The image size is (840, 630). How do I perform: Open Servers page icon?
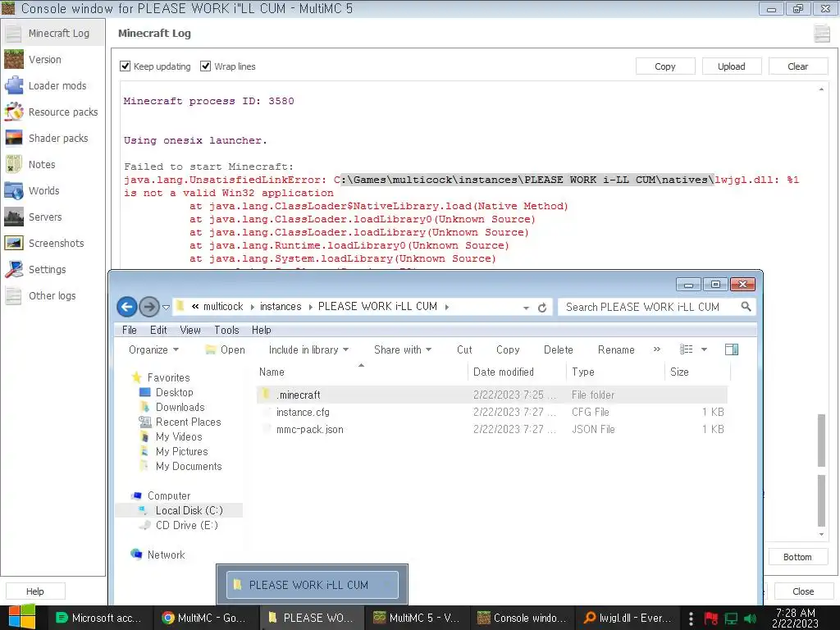click(x=14, y=217)
